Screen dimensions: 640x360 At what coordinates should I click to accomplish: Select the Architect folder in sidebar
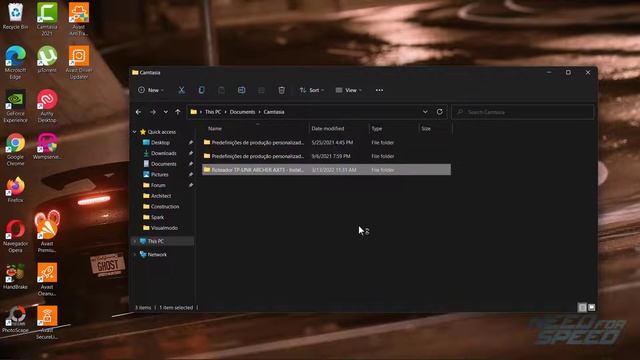(161, 196)
